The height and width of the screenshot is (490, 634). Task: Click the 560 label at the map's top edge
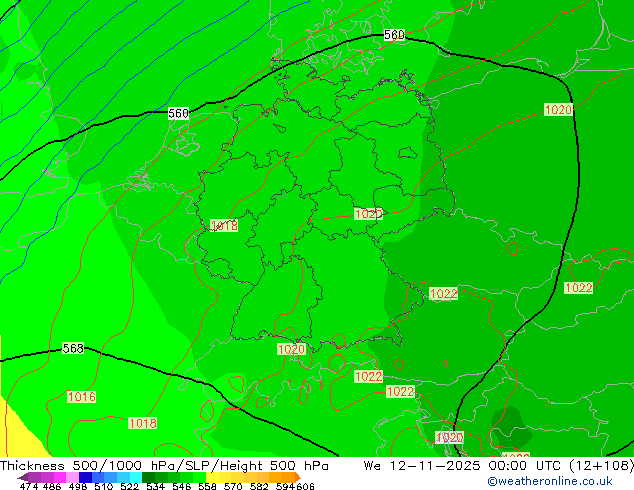pos(394,35)
